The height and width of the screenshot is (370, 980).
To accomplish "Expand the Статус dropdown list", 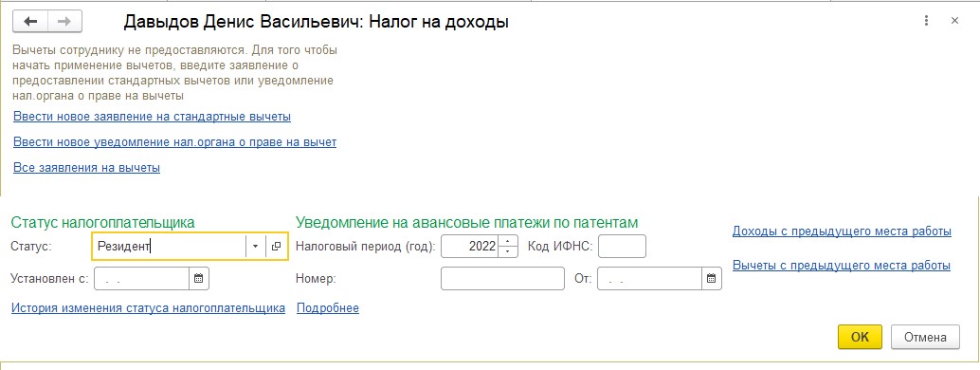I will (x=256, y=247).
